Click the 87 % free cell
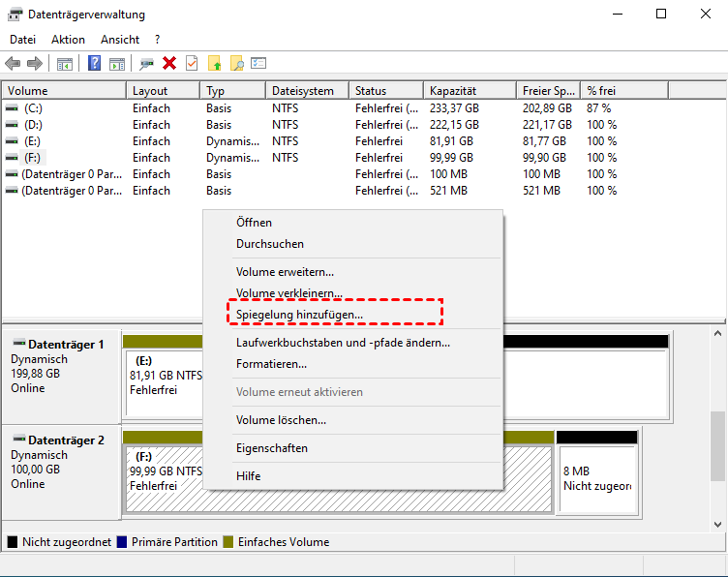The width and height of the screenshot is (728, 577). pyautogui.click(x=598, y=108)
